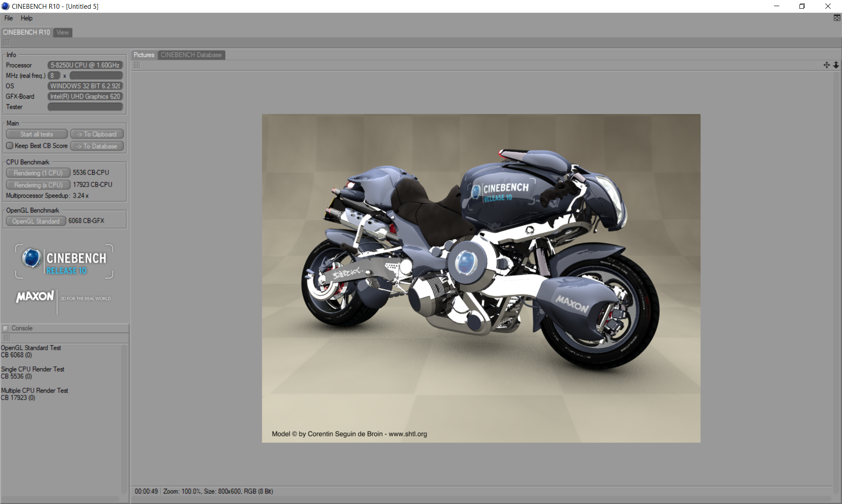The image size is (842, 504).
Task: Click the fullscreen layout icon in the menu bar
Action: click(x=837, y=18)
